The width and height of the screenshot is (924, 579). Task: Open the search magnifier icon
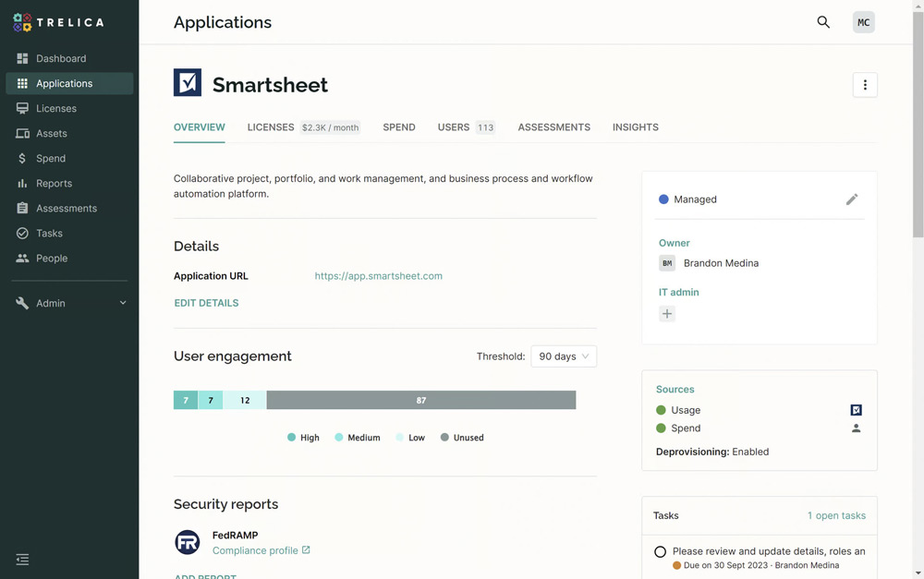(823, 22)
